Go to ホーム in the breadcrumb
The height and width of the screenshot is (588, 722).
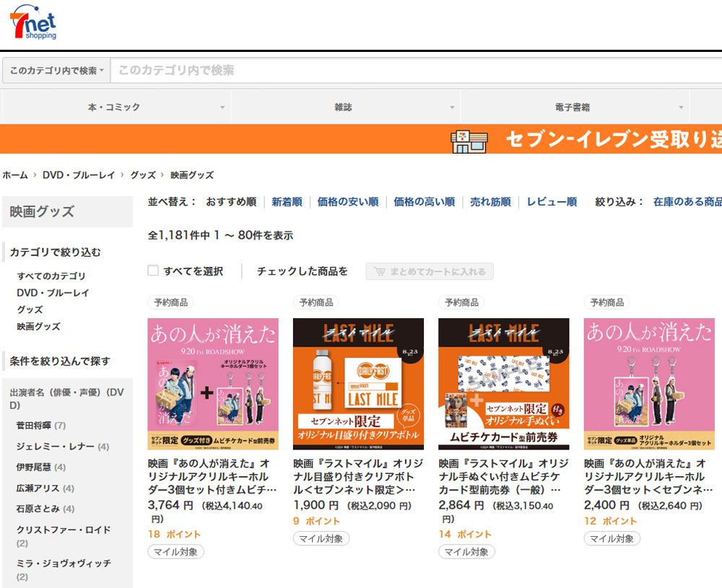(15, 175)
